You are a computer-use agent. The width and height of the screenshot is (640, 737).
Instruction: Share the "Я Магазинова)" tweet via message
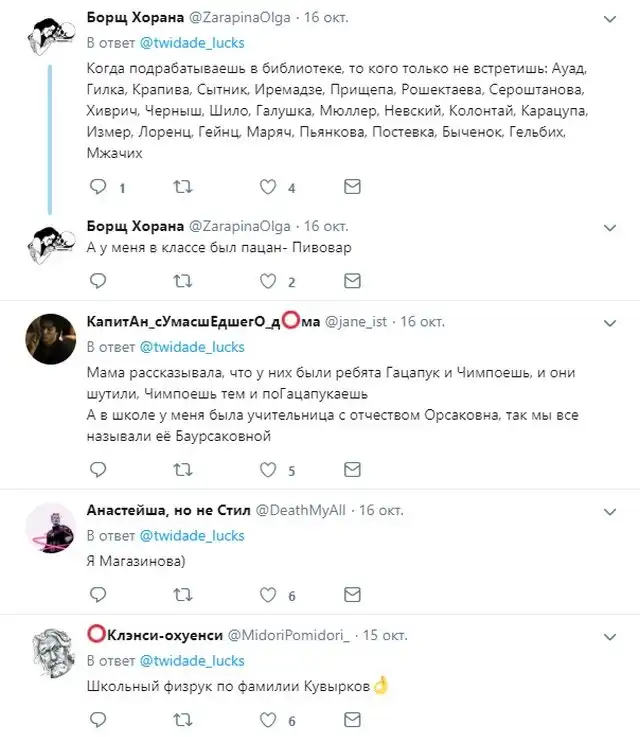(x=352, y=595)
